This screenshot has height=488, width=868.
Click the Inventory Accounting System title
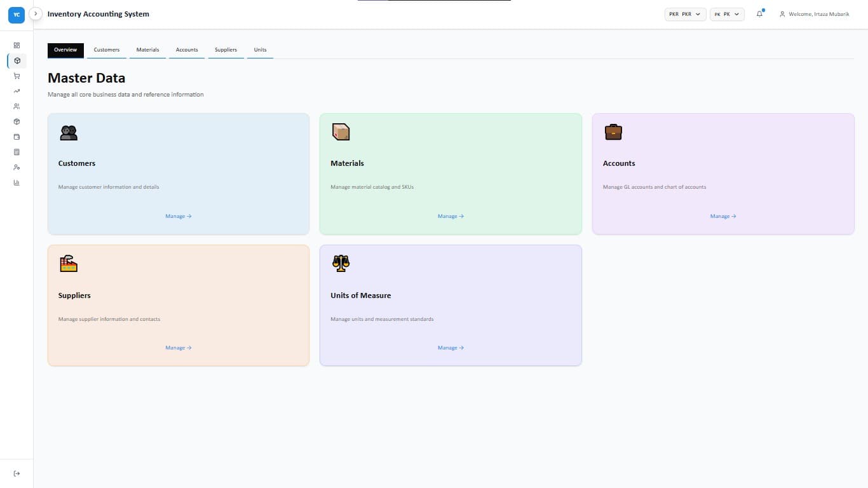[x=98, y=14]
